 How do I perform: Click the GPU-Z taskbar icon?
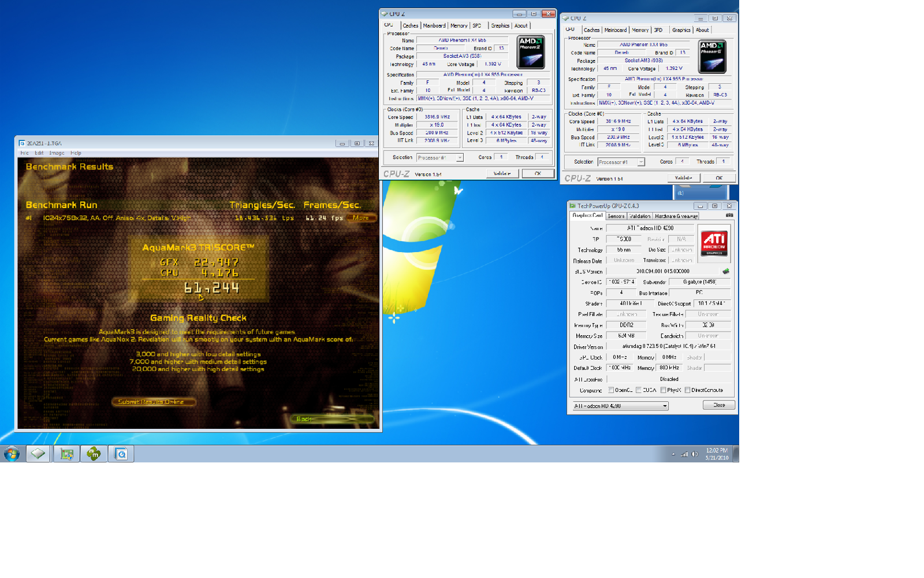[x=66, y=454]
